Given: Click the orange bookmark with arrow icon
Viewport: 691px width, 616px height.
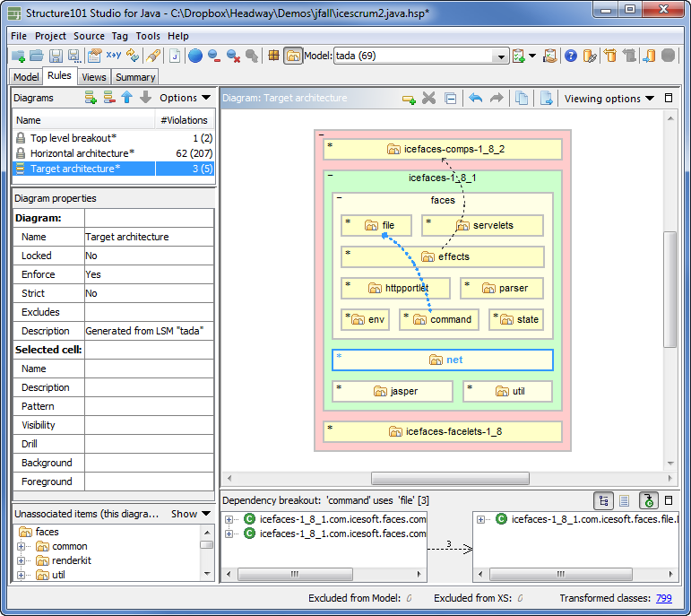Looking at the screenshot, I should point(649,56).
